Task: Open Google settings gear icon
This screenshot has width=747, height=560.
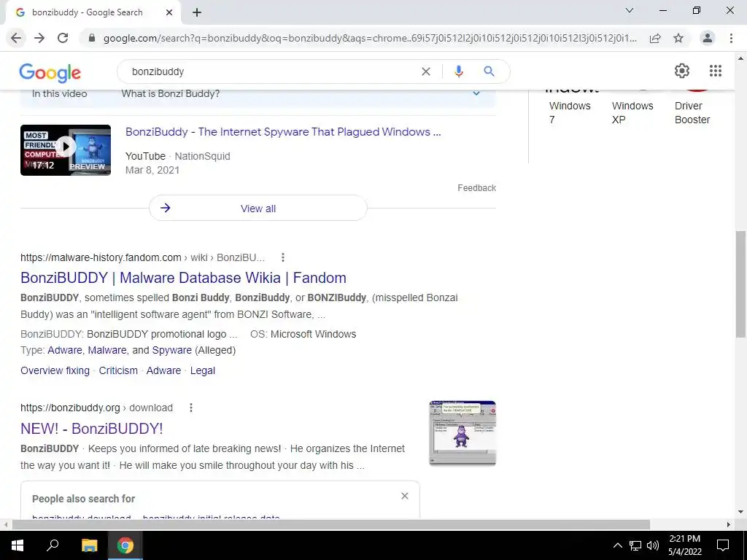Action: coord(682,71)
